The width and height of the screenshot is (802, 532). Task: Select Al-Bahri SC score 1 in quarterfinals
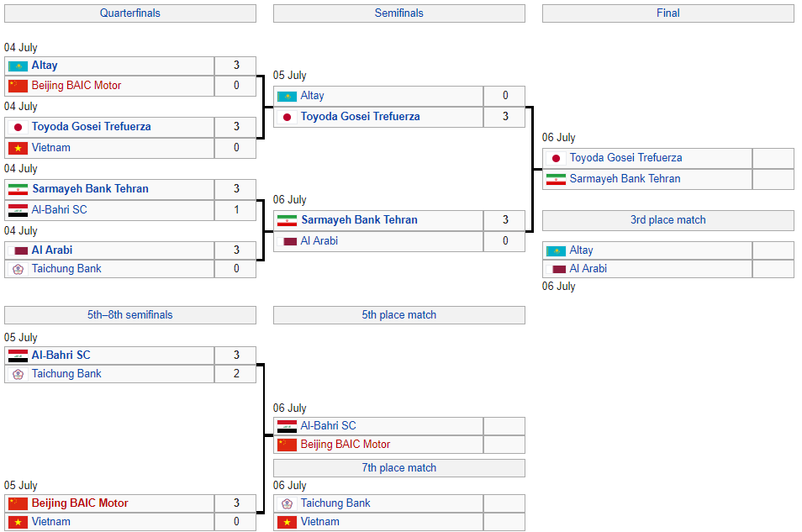(236, 210)
